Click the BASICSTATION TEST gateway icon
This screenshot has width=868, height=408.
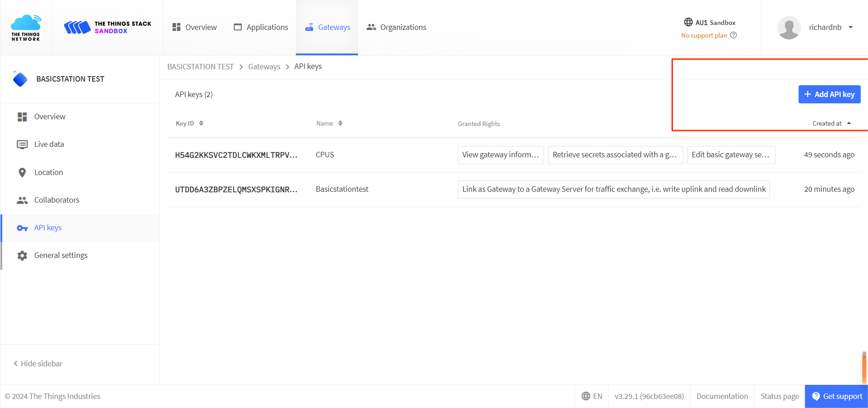point(20,79)
